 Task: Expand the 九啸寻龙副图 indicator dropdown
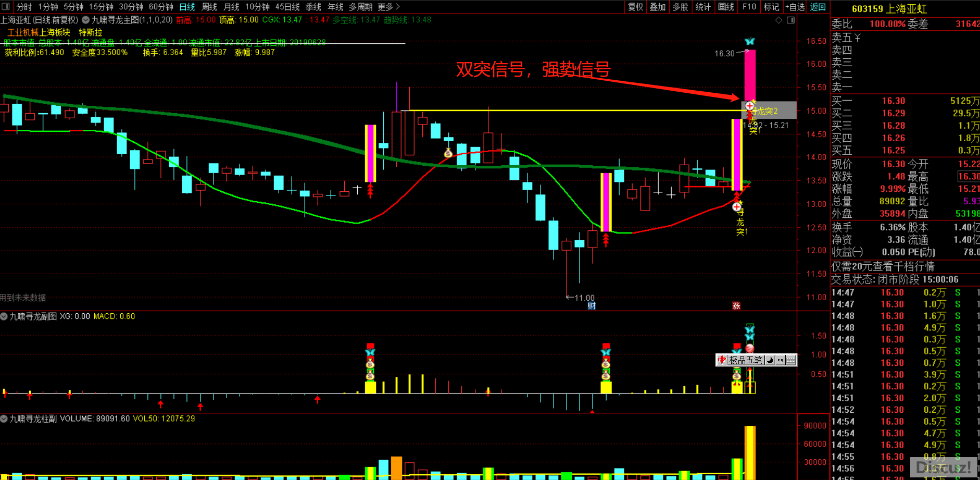[4, 316]
